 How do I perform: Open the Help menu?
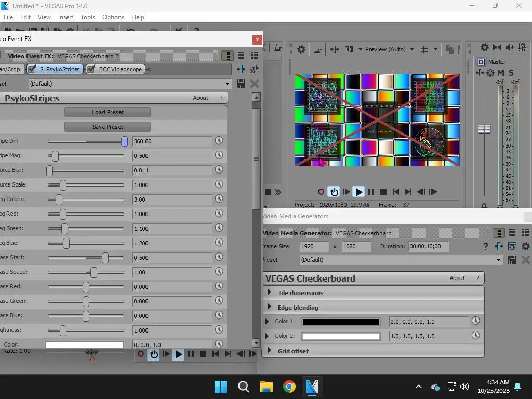tap(138, 17)
